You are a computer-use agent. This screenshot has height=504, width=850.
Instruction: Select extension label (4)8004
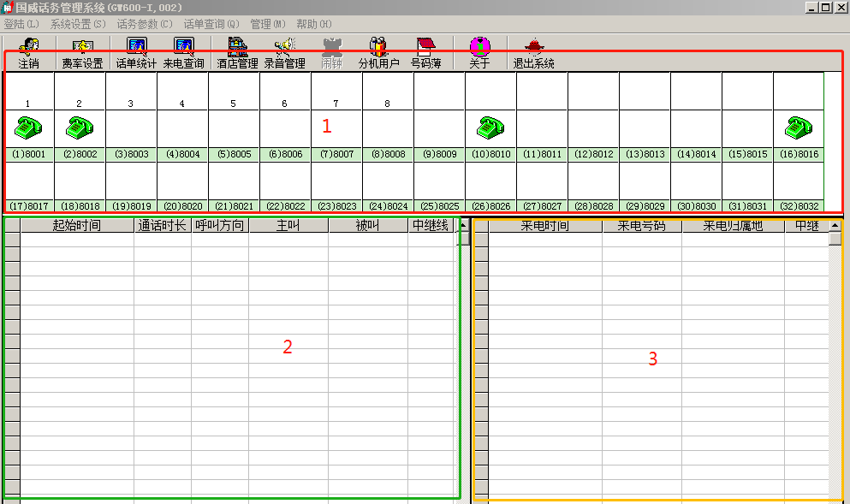[182, 154]
